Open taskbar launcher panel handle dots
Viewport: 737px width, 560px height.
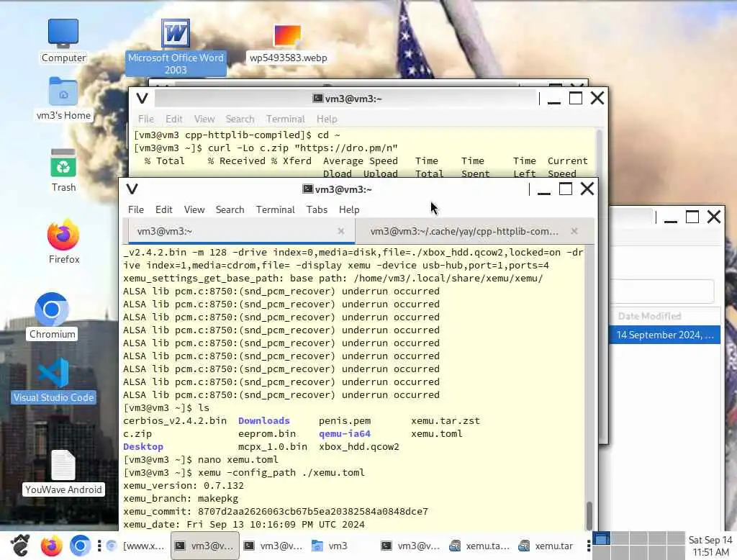point(99,546)
